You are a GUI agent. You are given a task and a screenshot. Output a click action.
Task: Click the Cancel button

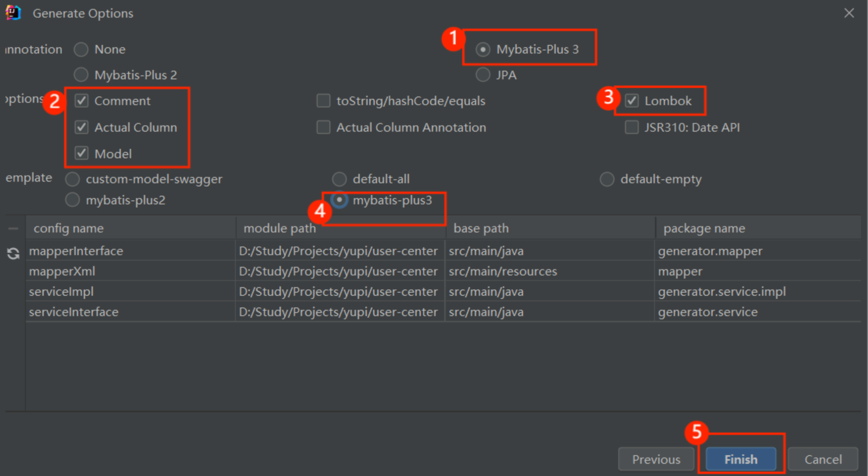click(x=823, y=459)
